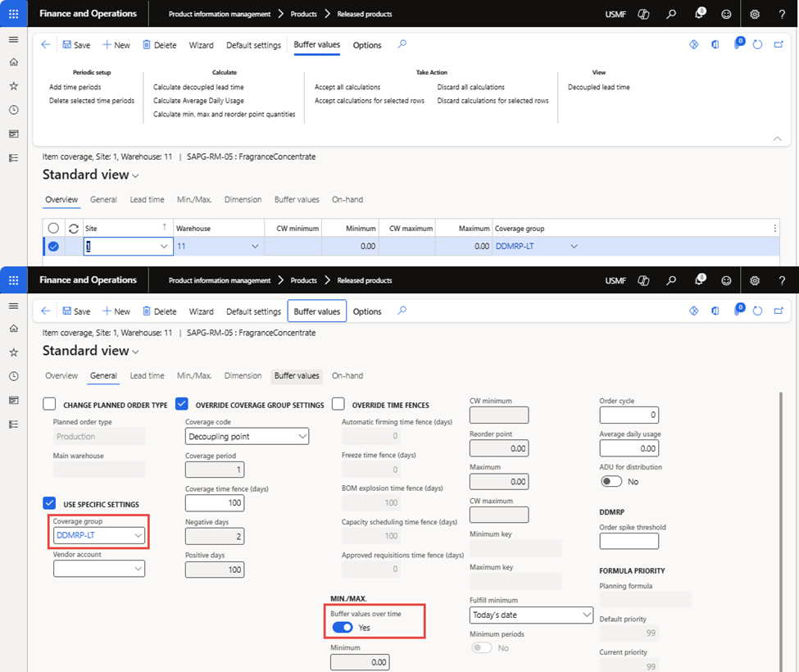The height and width of the screenshot is (672, 799).
Task: Switch to Lead time tab in lower window
Action: (x=147, y=375)
